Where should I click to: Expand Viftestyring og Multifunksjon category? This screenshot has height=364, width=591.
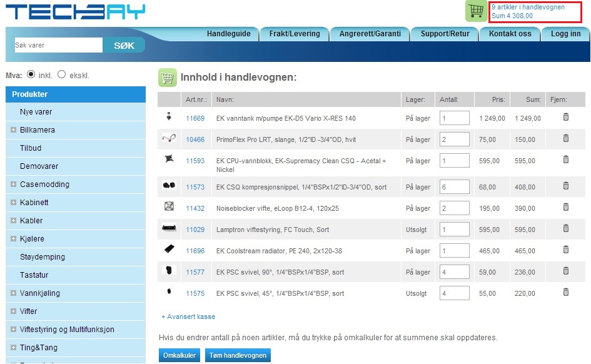point(14,330)
